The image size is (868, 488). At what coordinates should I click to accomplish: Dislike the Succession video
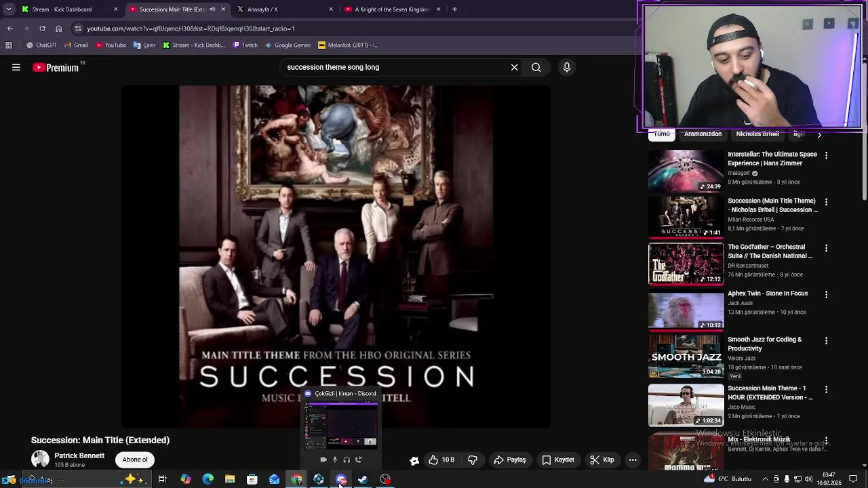[x=473, y=460]
